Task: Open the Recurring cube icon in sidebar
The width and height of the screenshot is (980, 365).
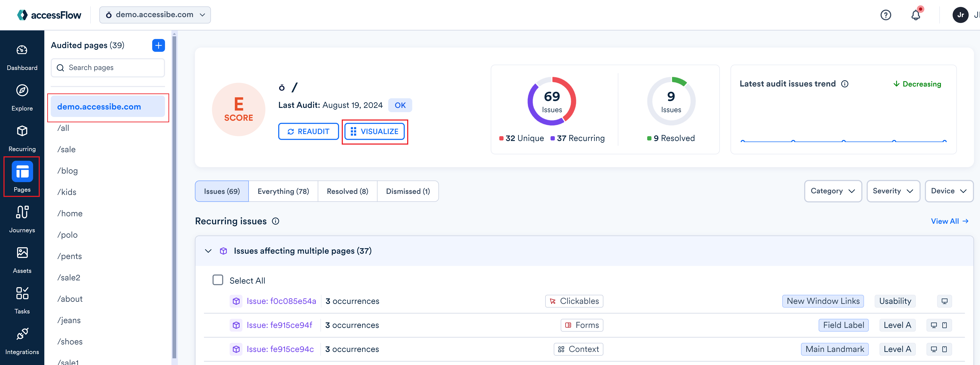Action: (22, 131)
